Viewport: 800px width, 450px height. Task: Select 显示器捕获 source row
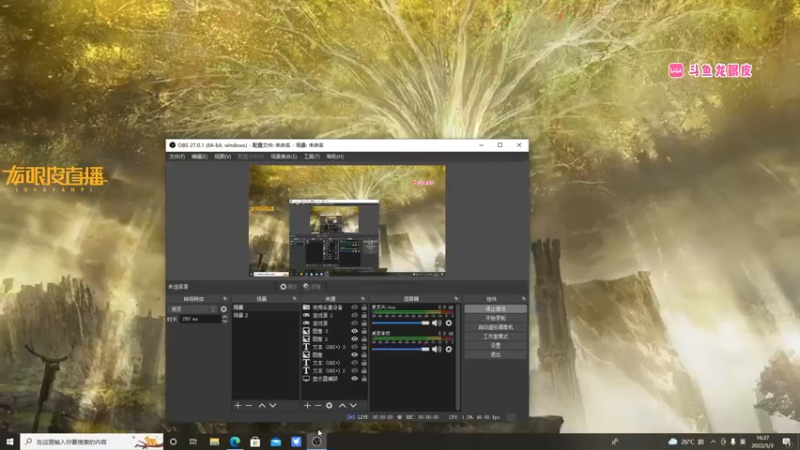[334, 379]
